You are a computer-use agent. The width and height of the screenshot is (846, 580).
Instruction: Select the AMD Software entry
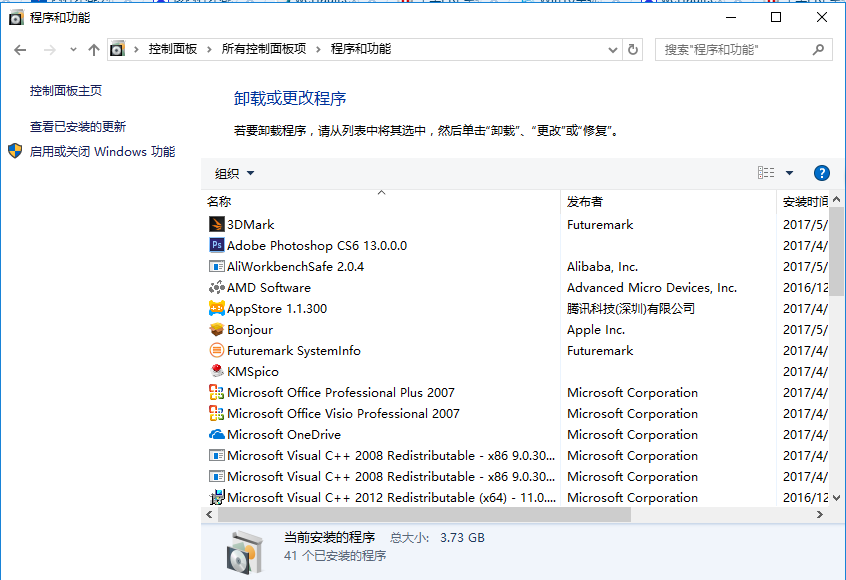click(269, 288)
